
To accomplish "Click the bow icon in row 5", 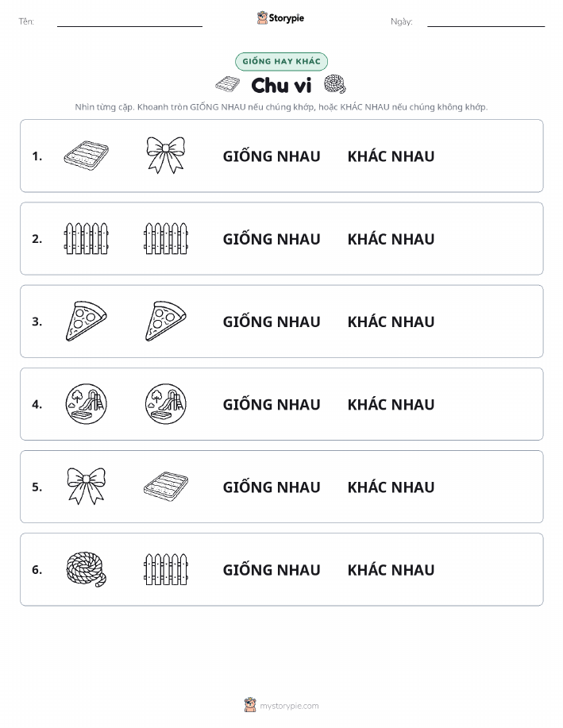I will coord(87,486).
